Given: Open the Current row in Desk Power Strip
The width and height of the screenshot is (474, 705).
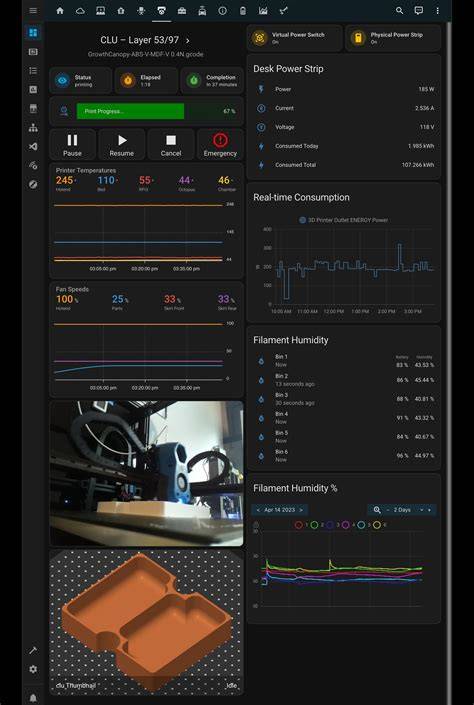Looking at the screenshot, I should [344, 108].
